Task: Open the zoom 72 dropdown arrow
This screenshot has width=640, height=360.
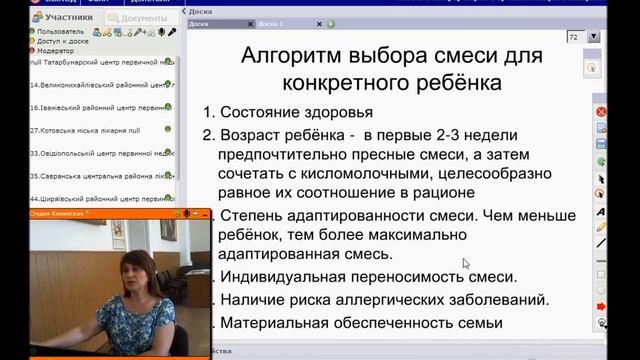Action: (x=594, y=37)
